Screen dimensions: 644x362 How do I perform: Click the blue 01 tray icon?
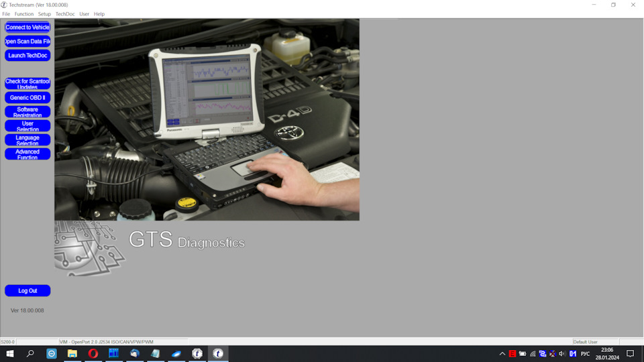pos(572,354)
